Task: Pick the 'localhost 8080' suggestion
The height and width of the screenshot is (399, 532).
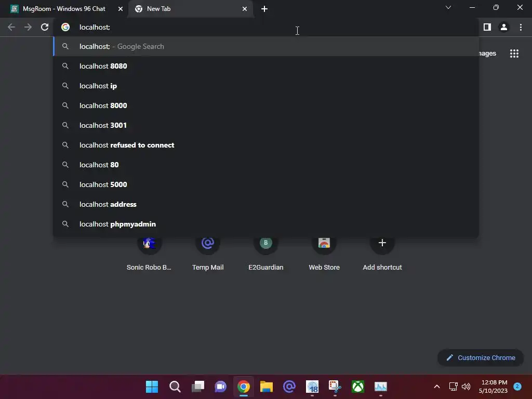Action: coord(266,66)
